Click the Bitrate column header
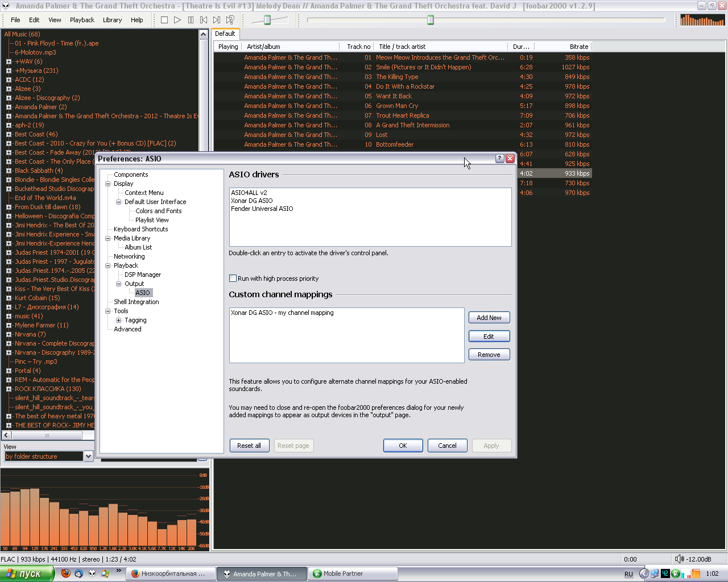 tap(562, 47)
